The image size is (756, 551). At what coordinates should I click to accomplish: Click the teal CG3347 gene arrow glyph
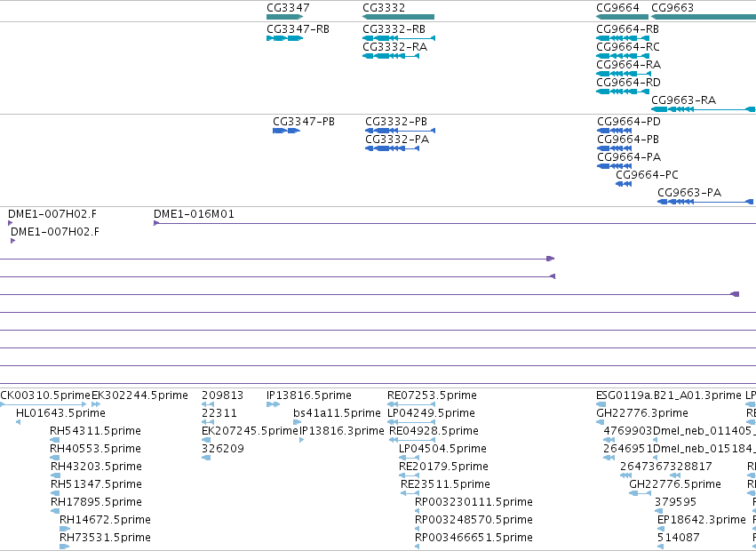pos(284,17)
